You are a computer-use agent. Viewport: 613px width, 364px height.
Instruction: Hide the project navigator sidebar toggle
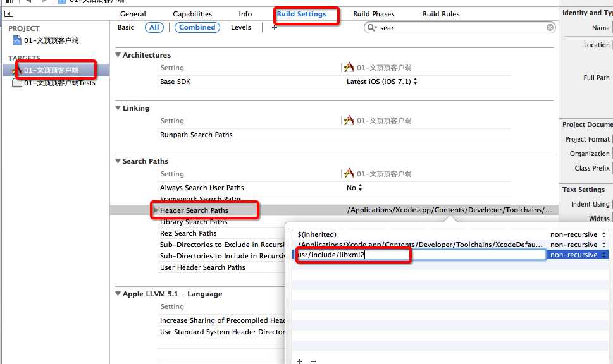pyautogui.click(x=9, y=14)
